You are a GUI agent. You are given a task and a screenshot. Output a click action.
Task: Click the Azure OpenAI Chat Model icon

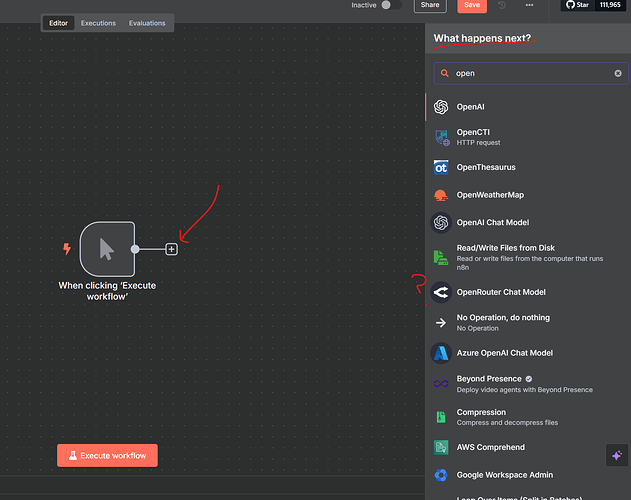[x=441, y=353]
